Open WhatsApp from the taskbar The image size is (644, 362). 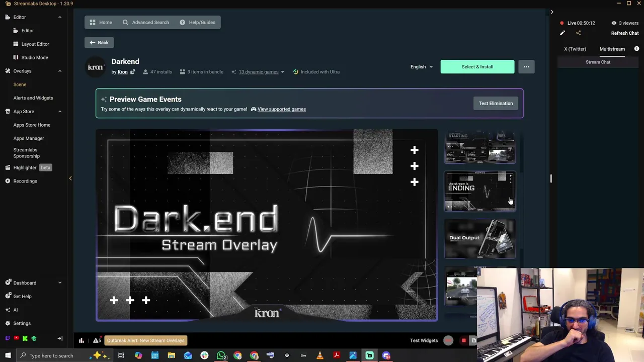click(x=221, y=355)
